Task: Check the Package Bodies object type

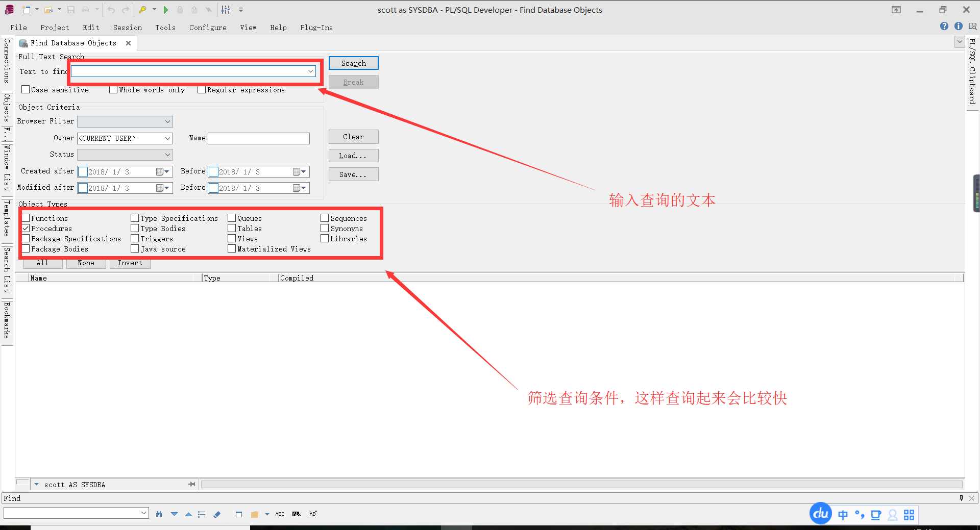Action: 26,248
